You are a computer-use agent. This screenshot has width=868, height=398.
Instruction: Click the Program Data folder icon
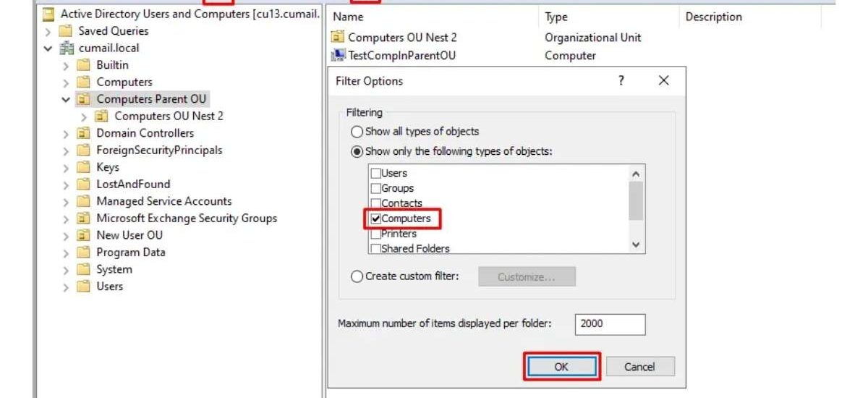(84, 253)
